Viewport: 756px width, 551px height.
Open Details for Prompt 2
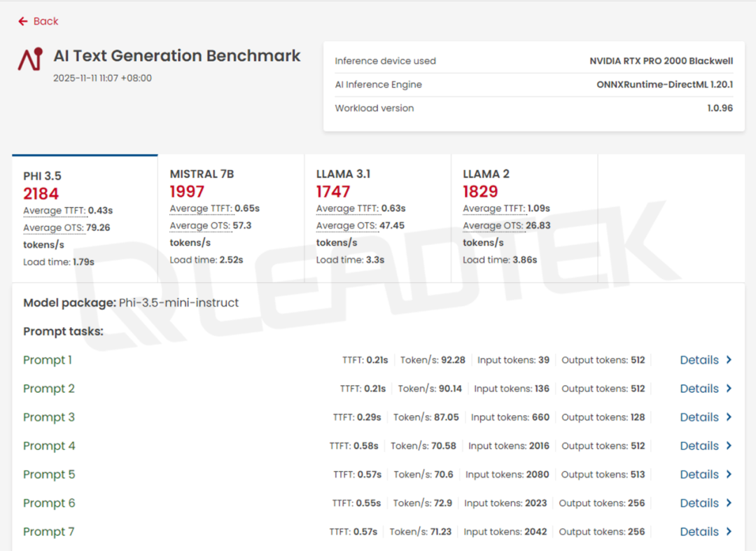[699, 389]
